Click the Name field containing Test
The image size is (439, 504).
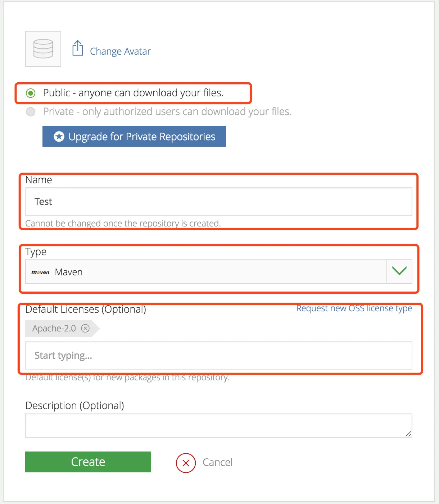(218, 201)
